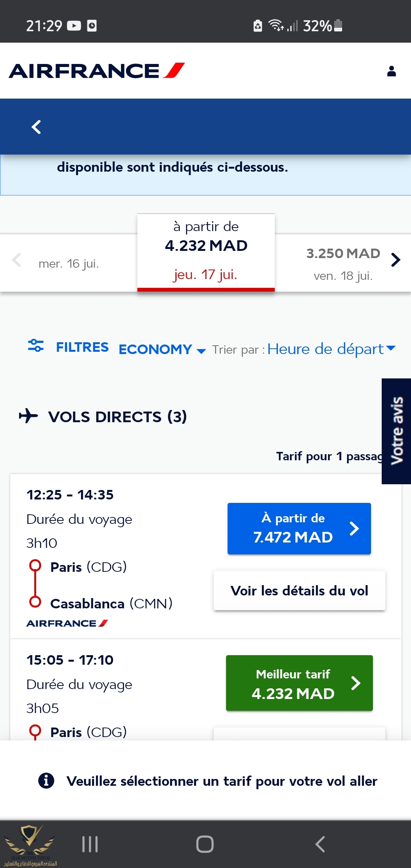Image resolution: width=411 pixels, height=868 pixels.
Task: Open the FILTRES label
Action: pyautogui.click(x=82, y=347)
